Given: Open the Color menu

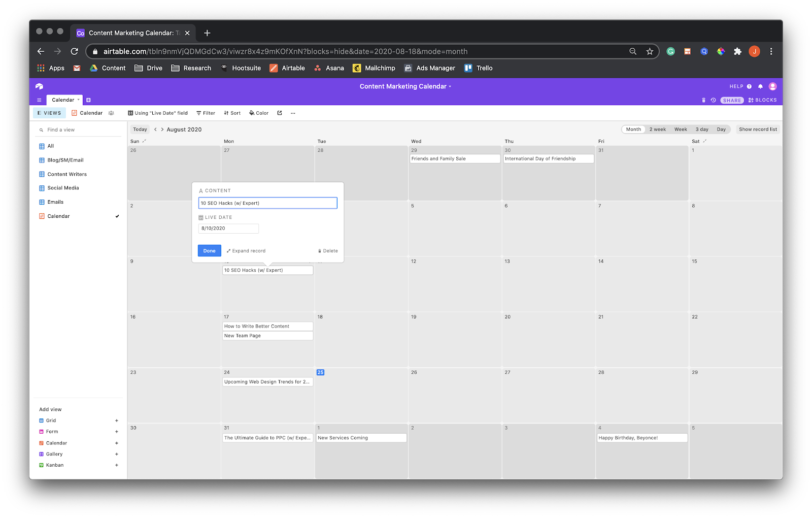Looking at the screenshot, I should click(259, 113).
